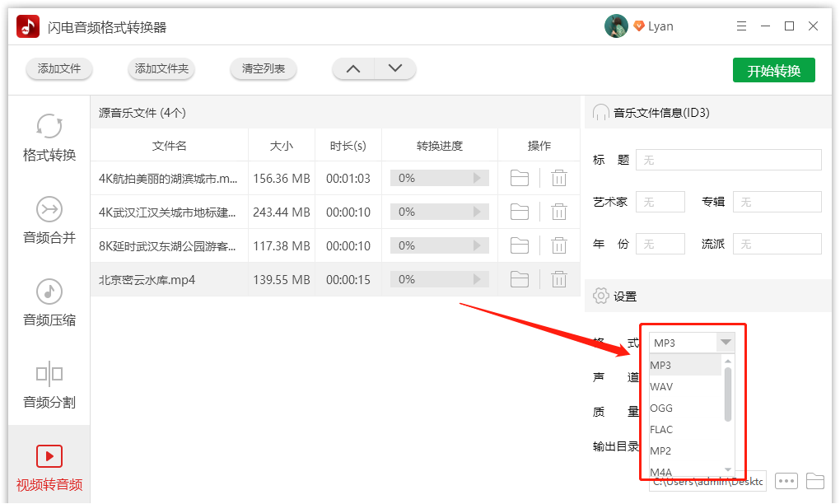
Task: Click format list scroll-up arrow
Action: (x=727, y=361)
